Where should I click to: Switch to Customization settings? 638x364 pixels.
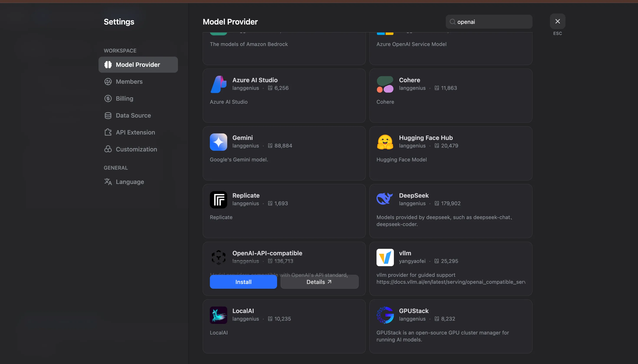pyautogui.click(x=136, y=149)
